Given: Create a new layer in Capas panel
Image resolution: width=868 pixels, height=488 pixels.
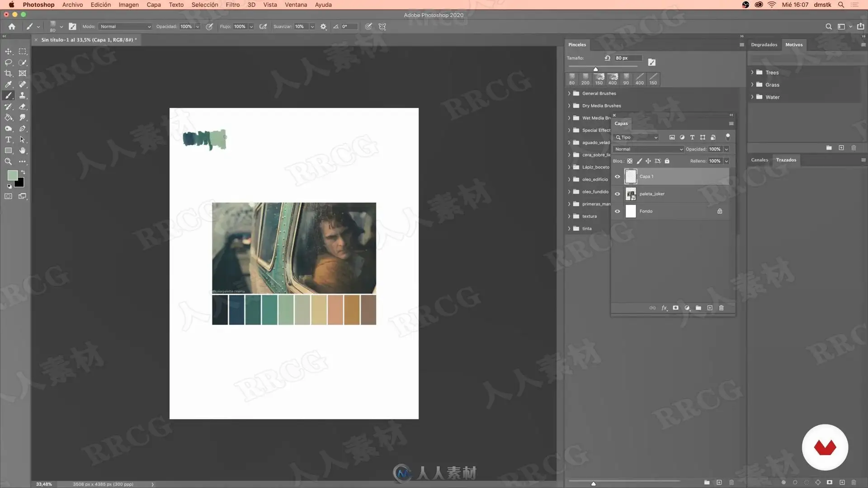Looking at the screenshot, I should click(710, 308).
